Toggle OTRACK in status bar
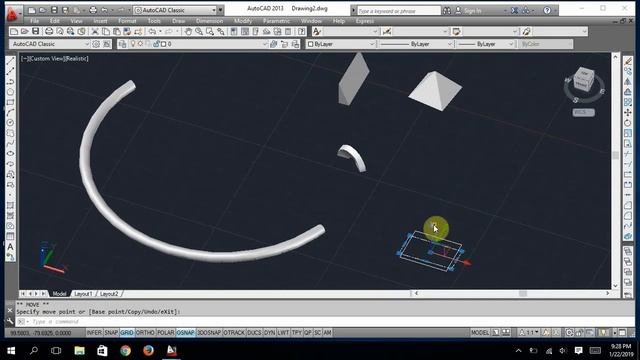Viewport: 640px width, 360px height. (234, 333)
